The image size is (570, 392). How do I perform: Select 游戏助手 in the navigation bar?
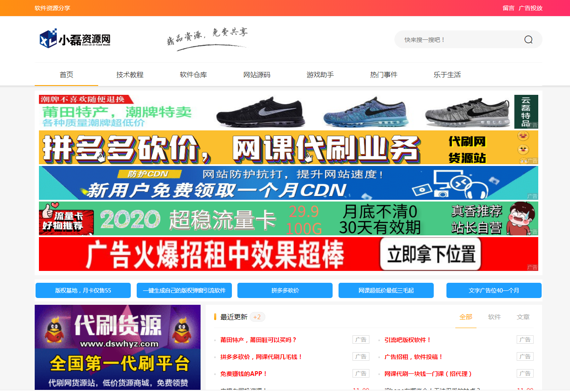320,75
